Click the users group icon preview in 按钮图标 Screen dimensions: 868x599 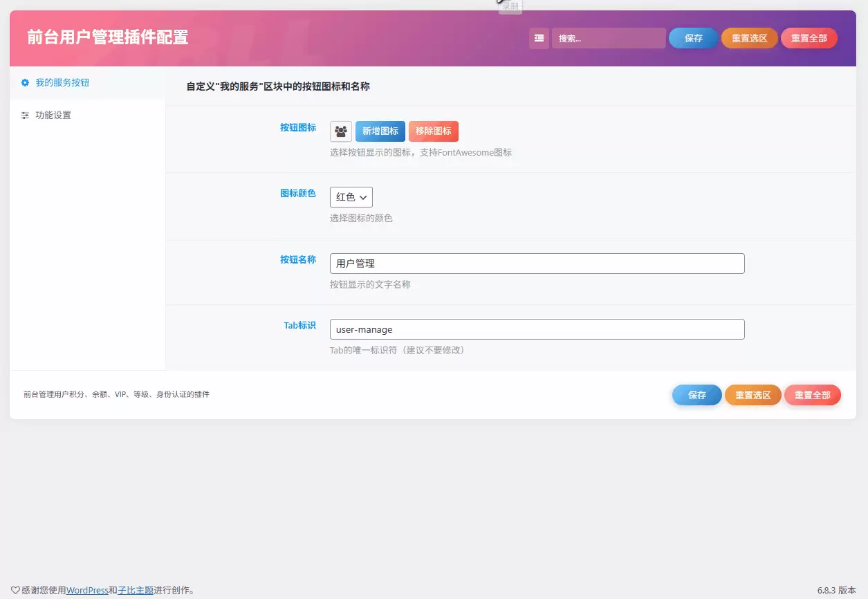point(340,131)
